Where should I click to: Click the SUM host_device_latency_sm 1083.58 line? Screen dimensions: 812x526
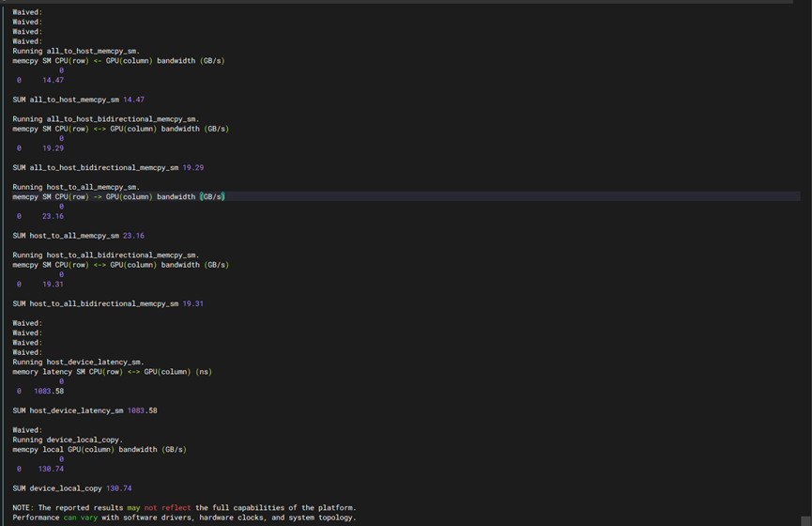click(84, 411)
